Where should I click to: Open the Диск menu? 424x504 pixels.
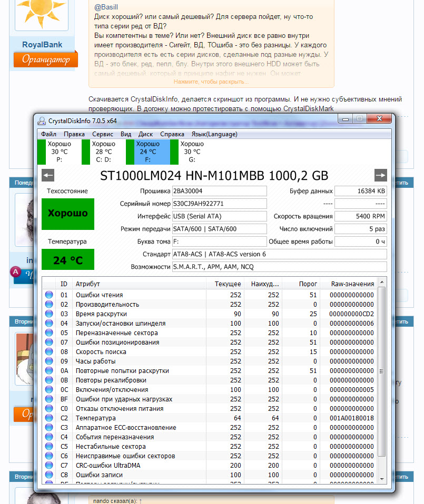(145, 134)
